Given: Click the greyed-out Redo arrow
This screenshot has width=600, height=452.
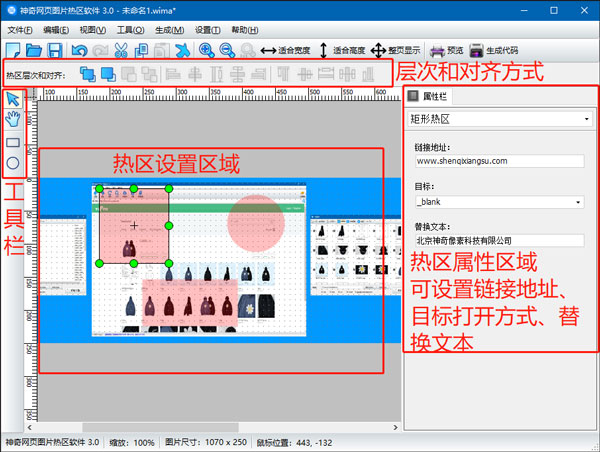Looking at the screenshot, I should (100, 50).
